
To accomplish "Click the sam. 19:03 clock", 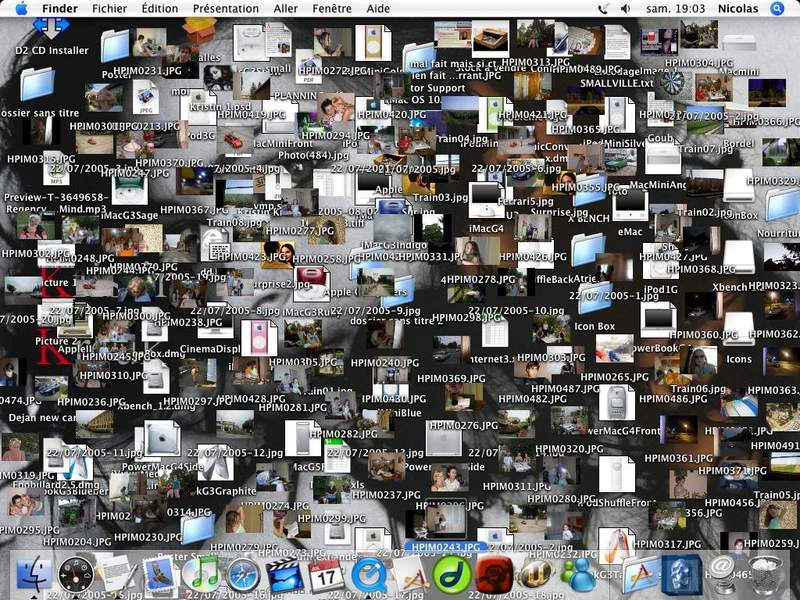I will (x=676, y=9).
